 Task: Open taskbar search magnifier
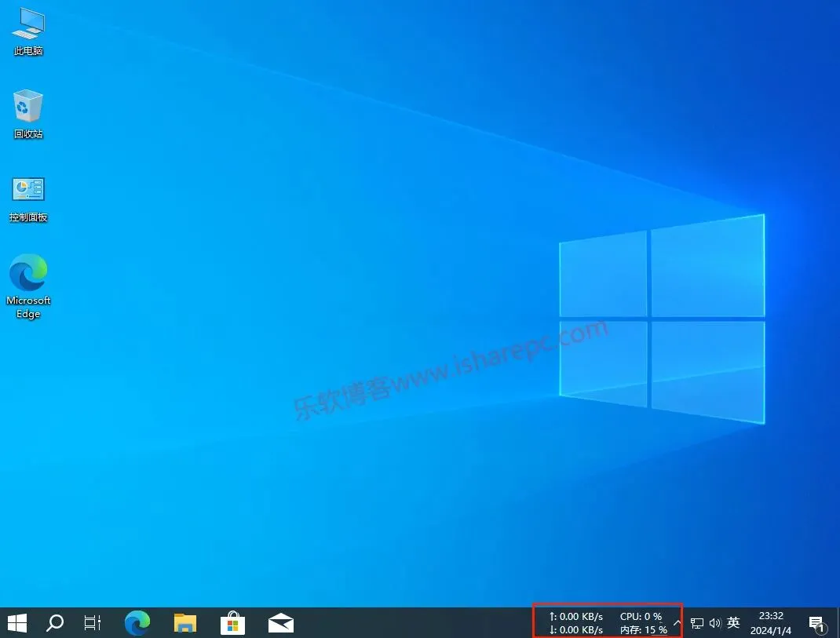click(55, 623)
